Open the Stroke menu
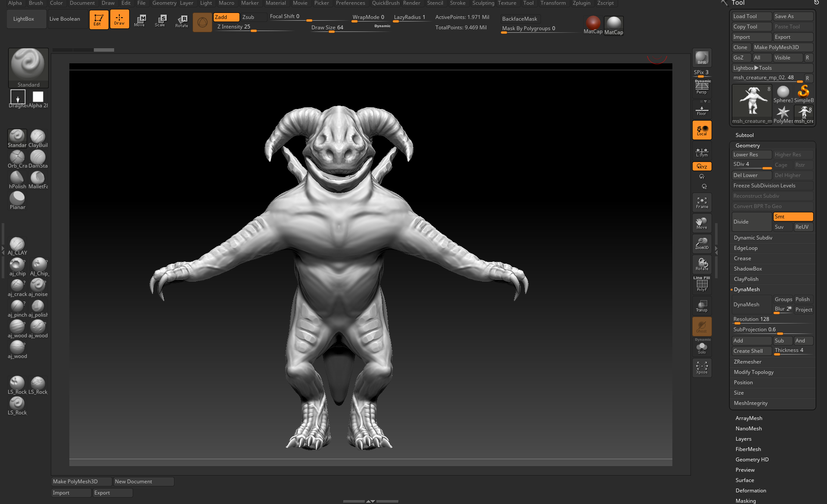This screenshot has width=827, height=504. (x=458, y=3)
